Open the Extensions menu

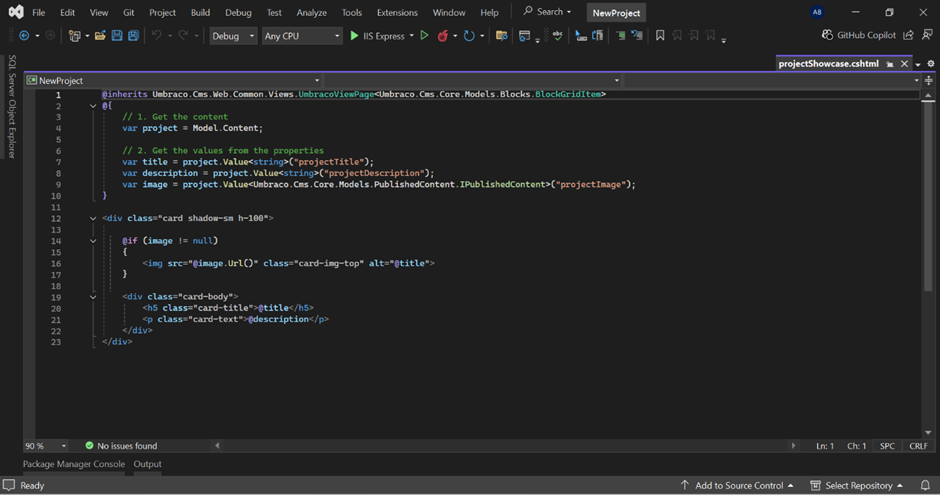pos(397,13)
